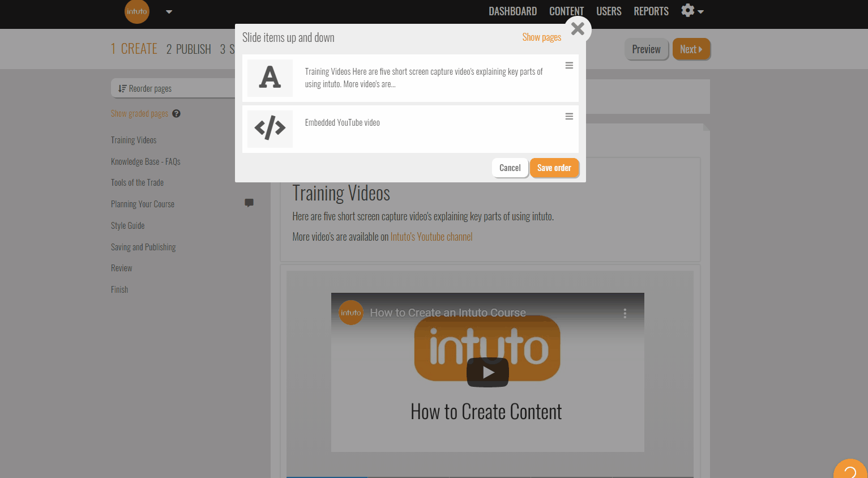Click the Embedded YouTube video item text
The height and width of the screenshot is (478, 868).
coord(342,123)
